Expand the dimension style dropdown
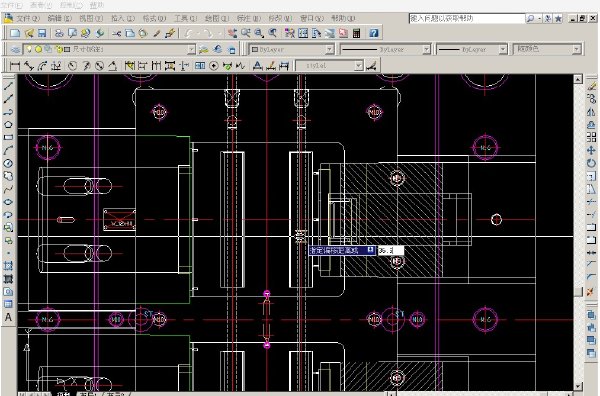Viewport: 600px width, 396px height. (358, 66)
